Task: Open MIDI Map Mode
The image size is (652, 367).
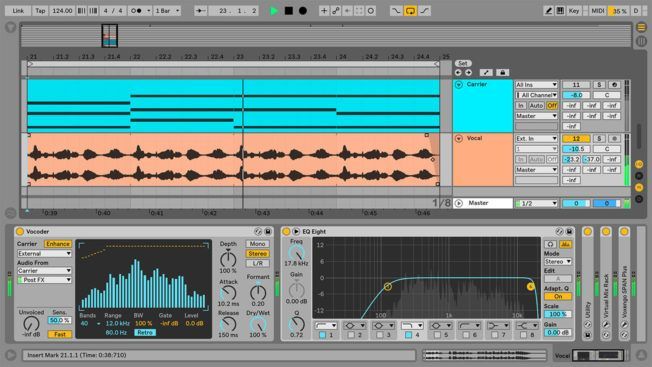Action: tap(598, 11)
